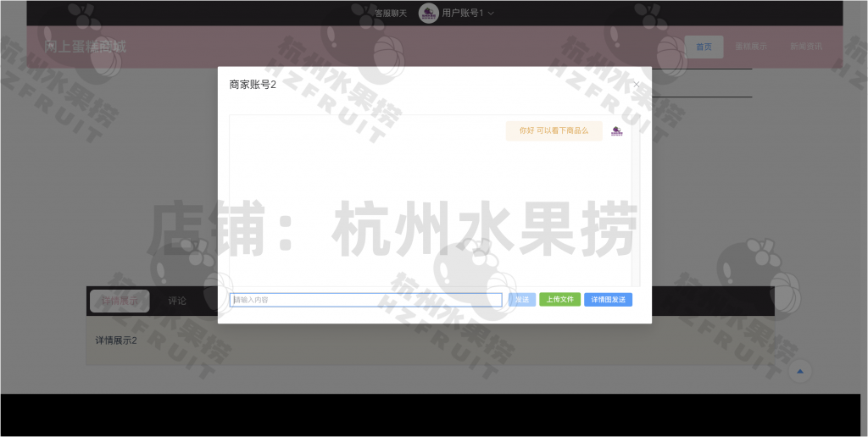Open the 新闻资讯 navigation item

pos(806,47)
